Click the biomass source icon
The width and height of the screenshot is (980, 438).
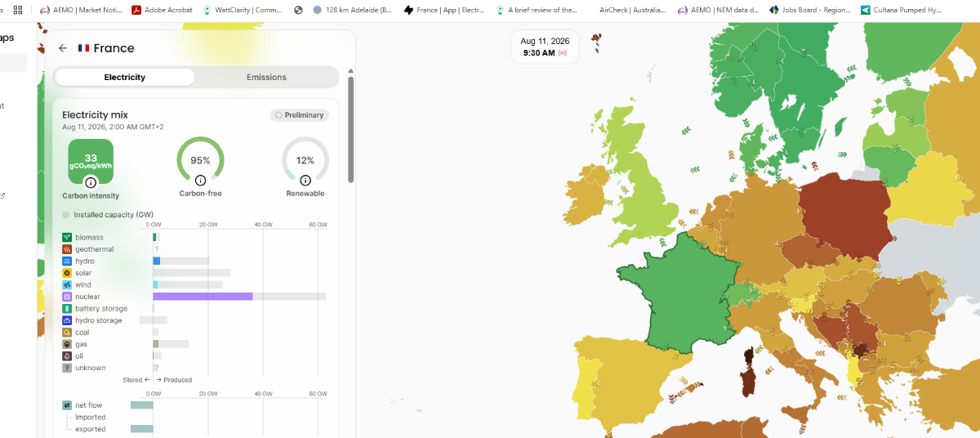click(67, 237)
